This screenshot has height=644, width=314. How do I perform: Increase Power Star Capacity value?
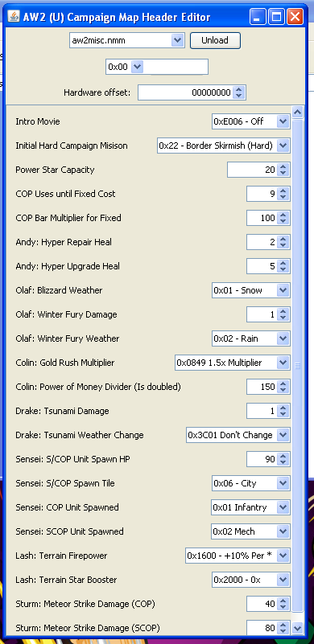283,166
